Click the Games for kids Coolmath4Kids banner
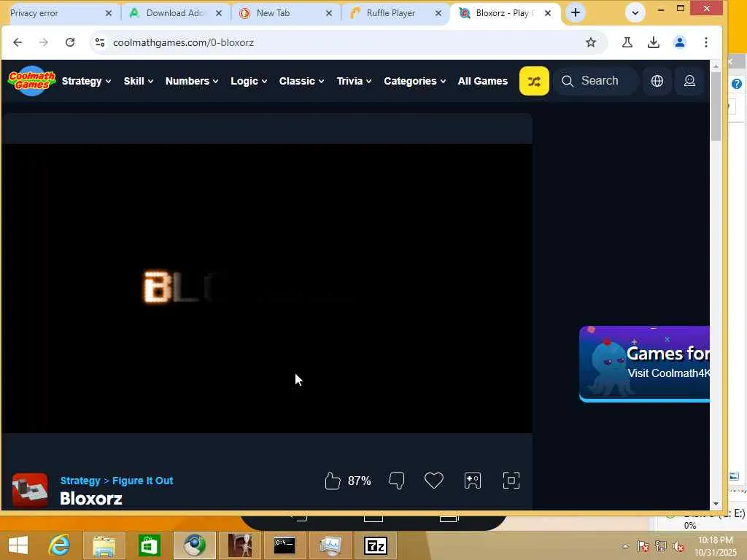The height and width of the screenshot is (560, 747). click(x=644, y=364)
